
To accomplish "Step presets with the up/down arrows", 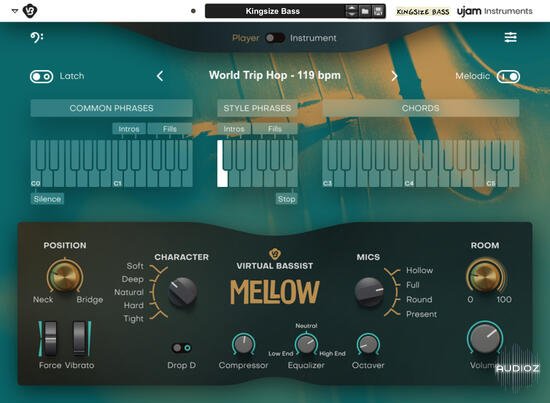I will (351, 11).
